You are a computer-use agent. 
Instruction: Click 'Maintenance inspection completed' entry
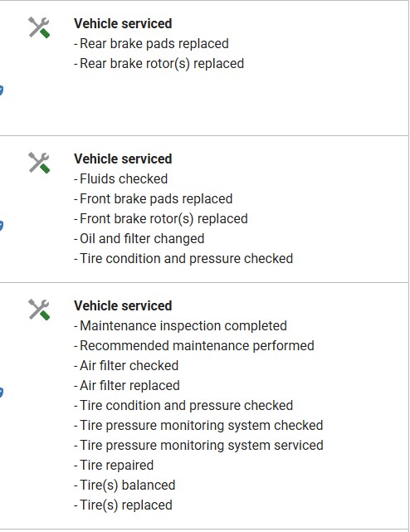181,326
